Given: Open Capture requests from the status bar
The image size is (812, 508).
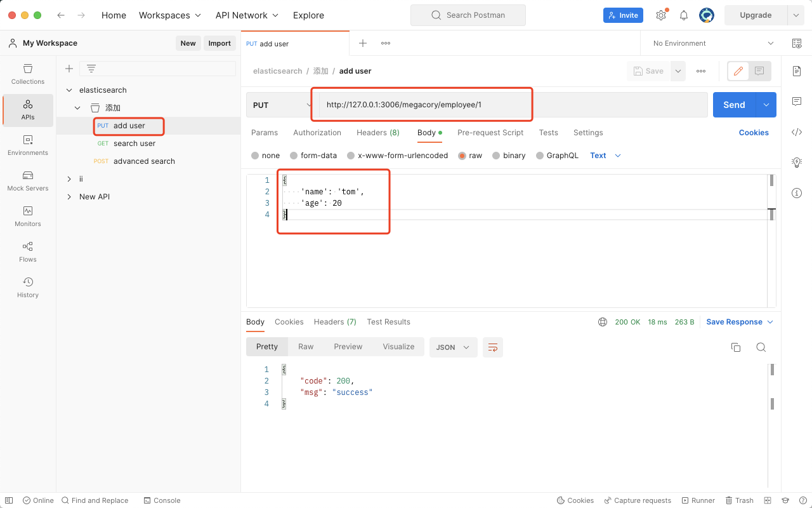Looking at the screenshot, I should (x=638, y=500).
